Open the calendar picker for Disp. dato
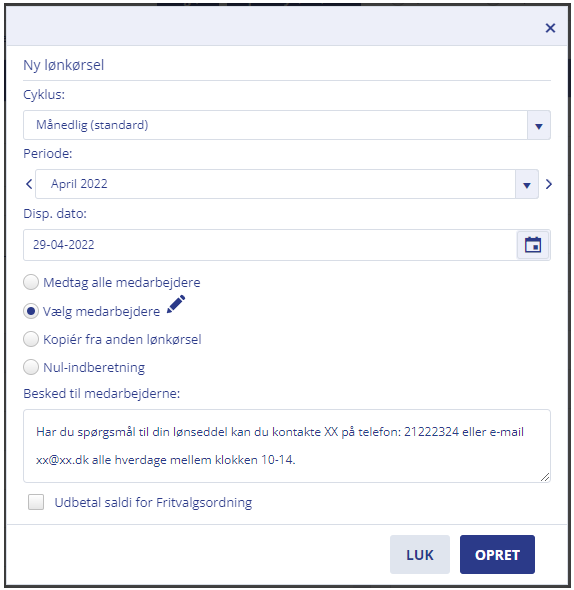This screenshot has width=574, height=590. coord(533,245)
